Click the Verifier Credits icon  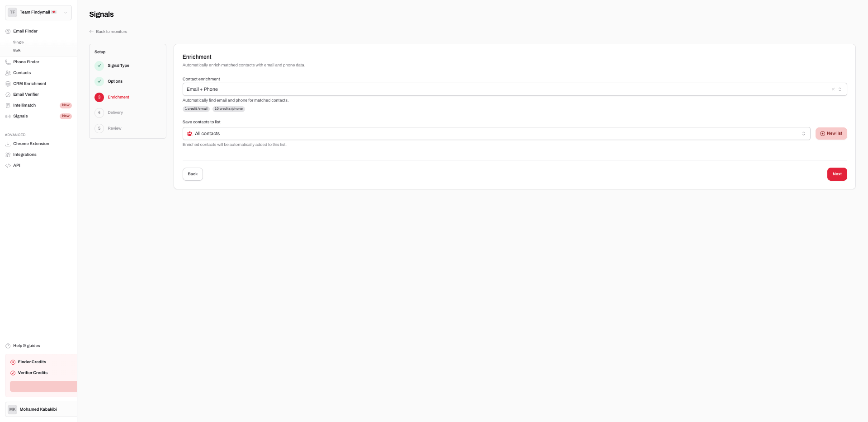click(x=13, y=373)
